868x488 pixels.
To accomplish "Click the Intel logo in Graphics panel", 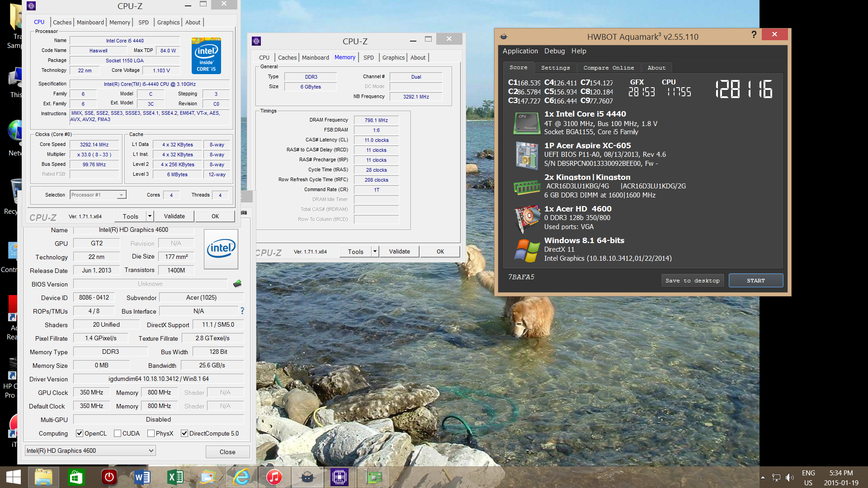I will (221, 249).
